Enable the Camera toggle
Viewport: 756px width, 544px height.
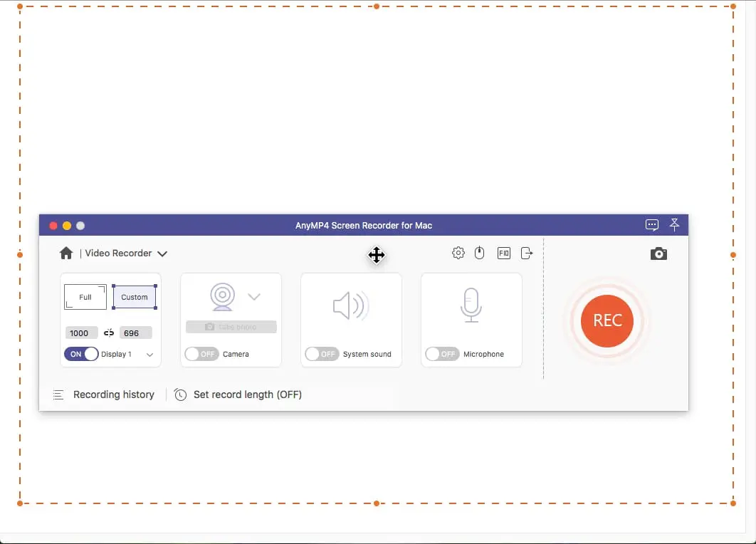pyautogui.click(x=201, y=354)
